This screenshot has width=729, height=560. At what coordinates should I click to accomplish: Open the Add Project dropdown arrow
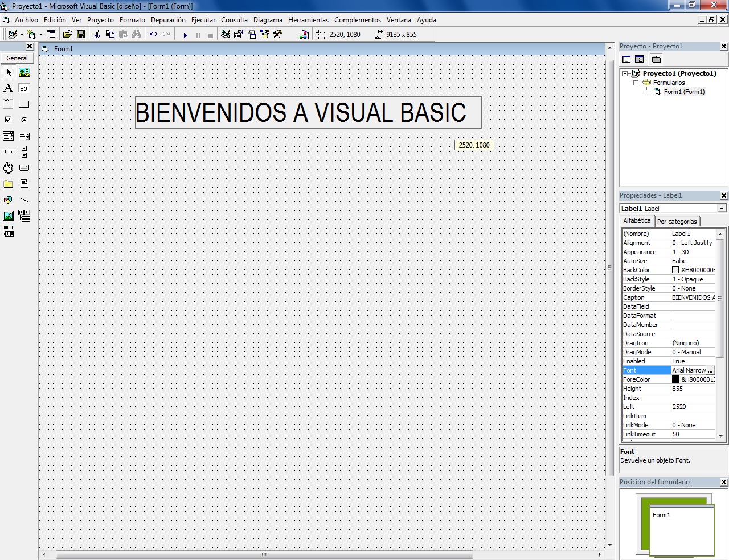click(22, 35)
